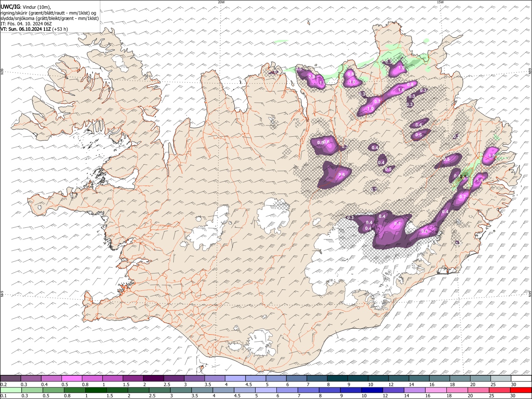
Task: Click the '20W' longitude label
Action: 221,2
